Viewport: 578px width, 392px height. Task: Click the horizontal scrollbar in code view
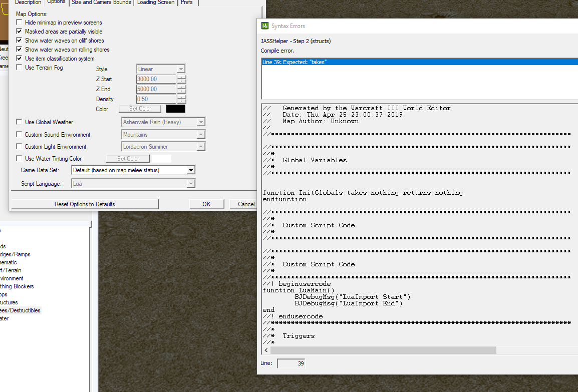(383, 350)
